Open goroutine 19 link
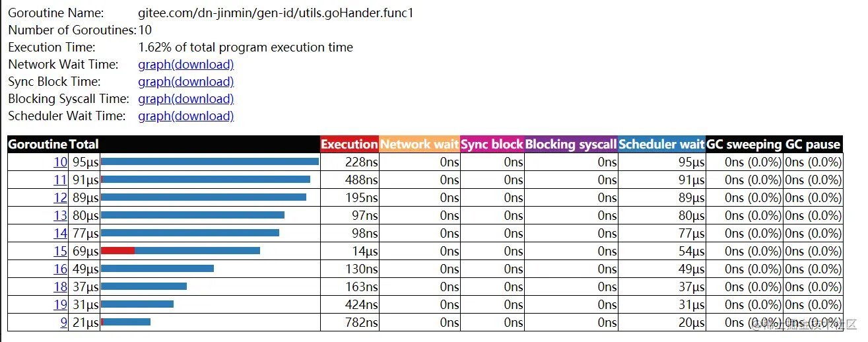 (60, 304)
